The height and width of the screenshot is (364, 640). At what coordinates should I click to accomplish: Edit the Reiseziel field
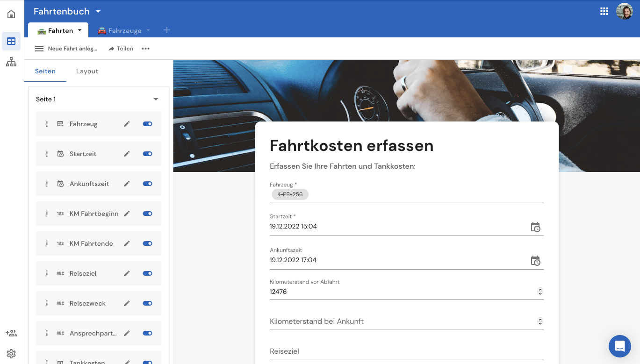(127, 273)
